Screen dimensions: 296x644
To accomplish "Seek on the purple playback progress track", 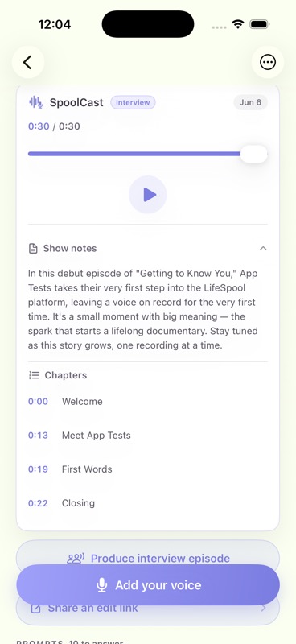I will tap(134, 154).
